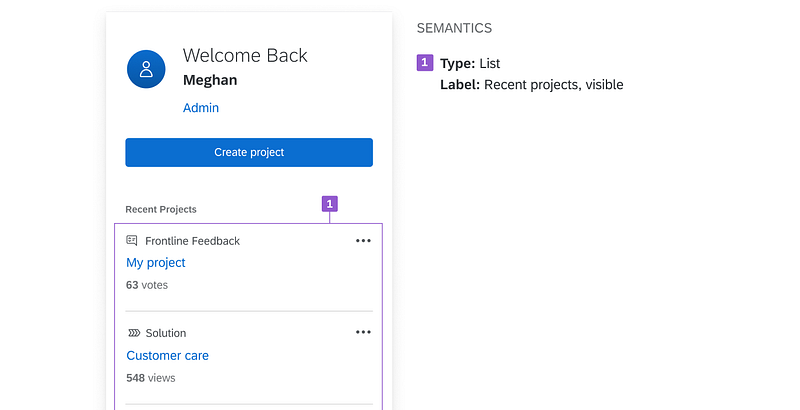Image resolution: width=800 pixels, height=410 pixels.
Task: Click the user profile avatar icon
Action: pos(147,69)
